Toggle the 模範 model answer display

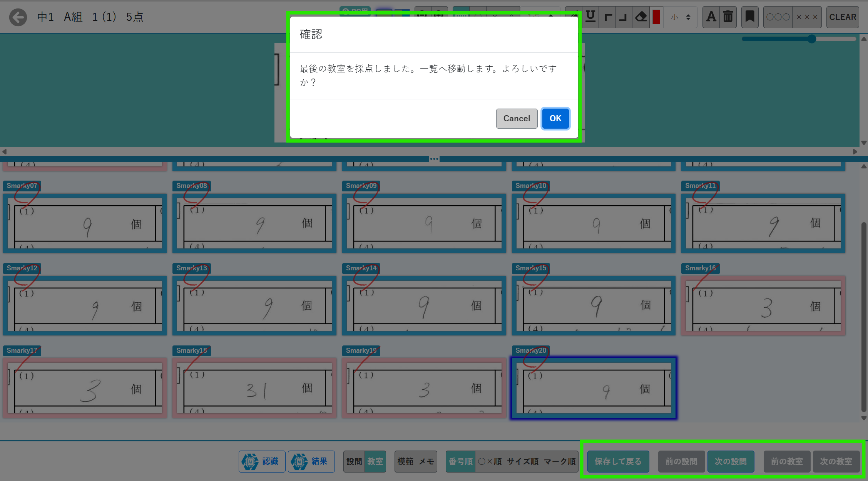point(405,461)
